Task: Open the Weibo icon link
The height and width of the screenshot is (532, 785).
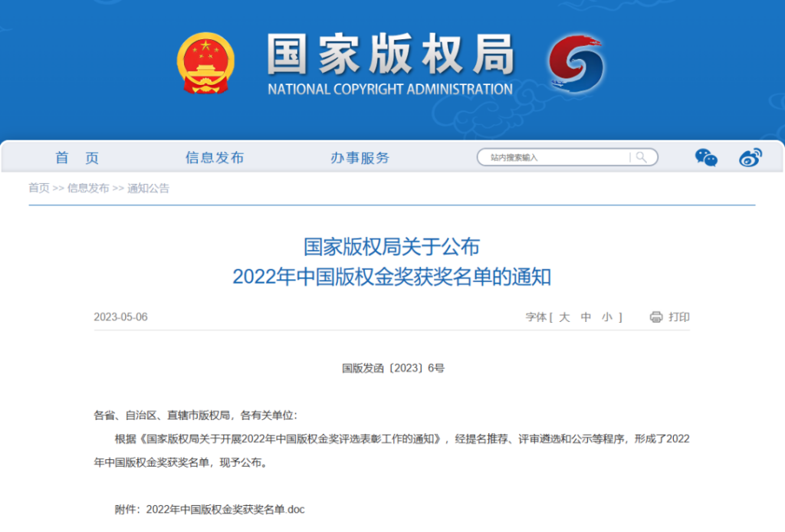Action: pos(751,158)
